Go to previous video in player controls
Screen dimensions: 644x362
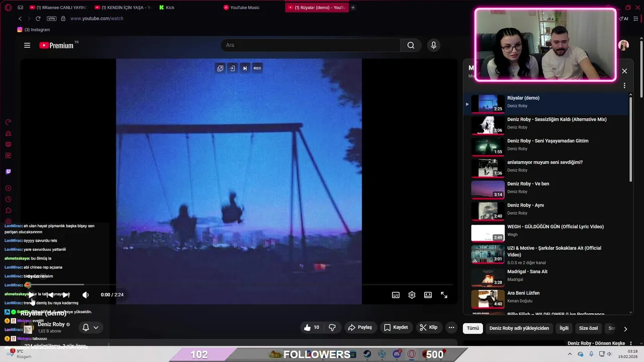[x=50, y=295]
